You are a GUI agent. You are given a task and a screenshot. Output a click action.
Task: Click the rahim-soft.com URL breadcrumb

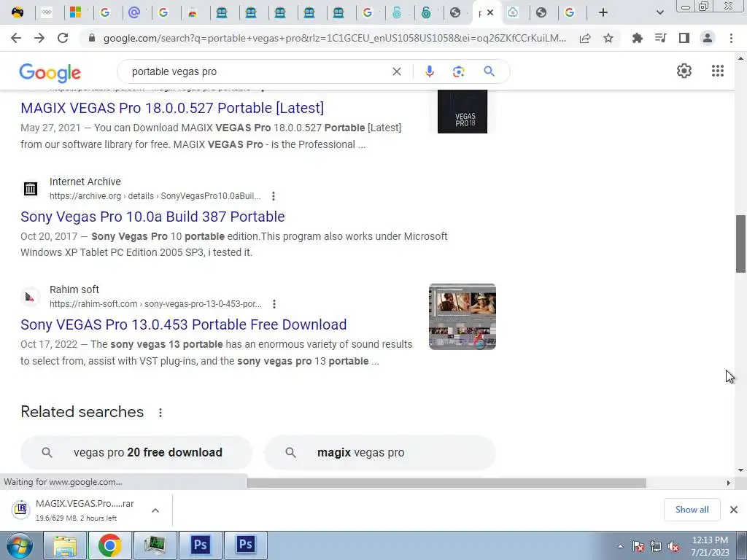click(x=155, y=304)
